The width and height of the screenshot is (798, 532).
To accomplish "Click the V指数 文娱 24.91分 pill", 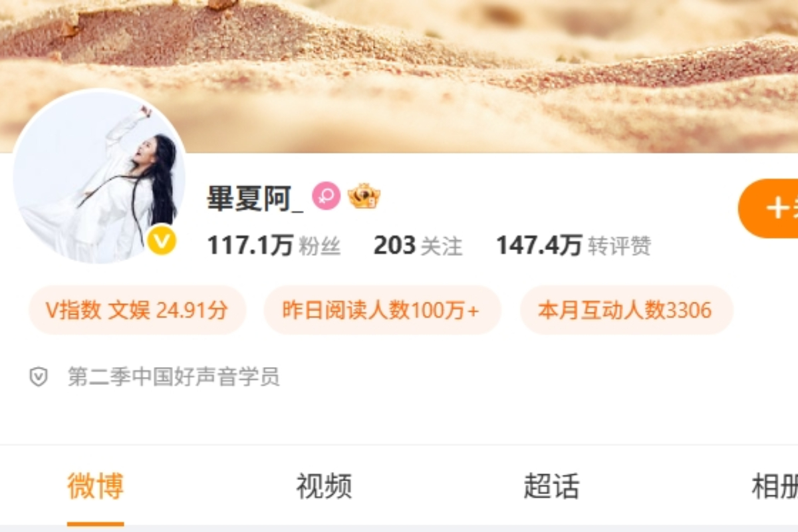I will coord(137,310).
